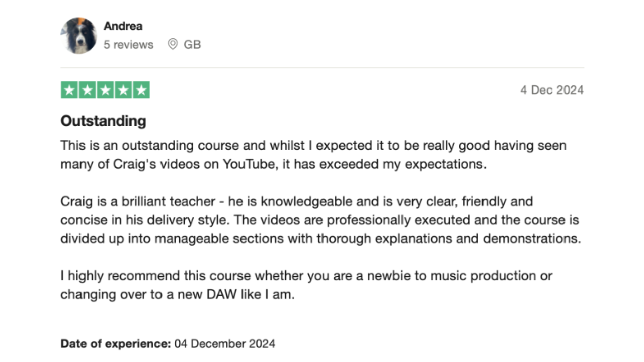Viewport: 644px width, 362px height.
Task: Click the third green rating star
Action: [x=106, y=90]
